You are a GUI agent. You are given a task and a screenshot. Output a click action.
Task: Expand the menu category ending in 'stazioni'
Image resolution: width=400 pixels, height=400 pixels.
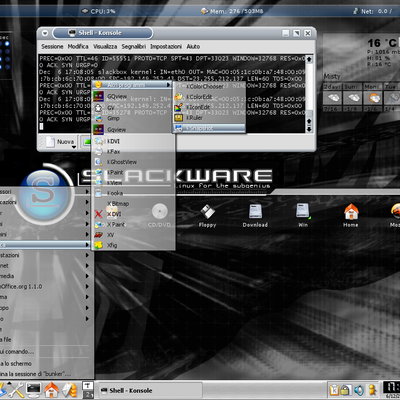tap(46, 255)
